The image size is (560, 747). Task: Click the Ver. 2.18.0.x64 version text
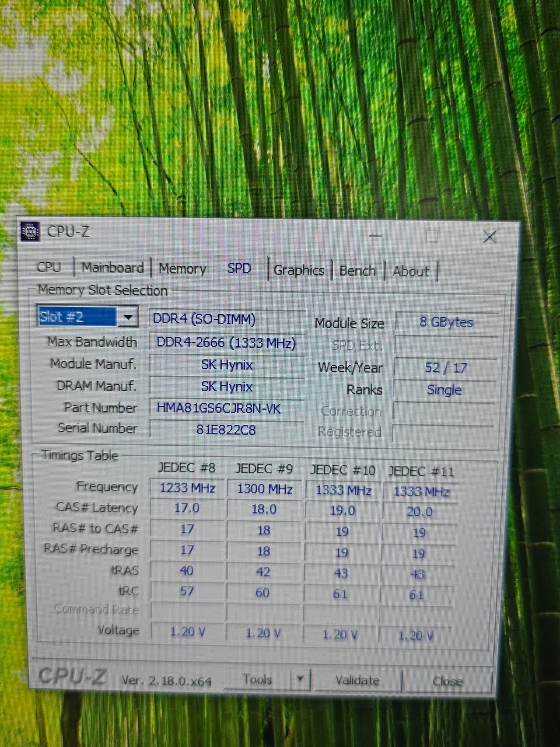(x=167, y=680)
